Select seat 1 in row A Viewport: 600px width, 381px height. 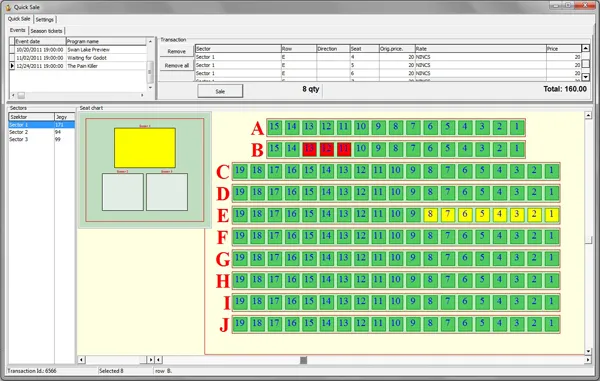click(x=517, y=127)
